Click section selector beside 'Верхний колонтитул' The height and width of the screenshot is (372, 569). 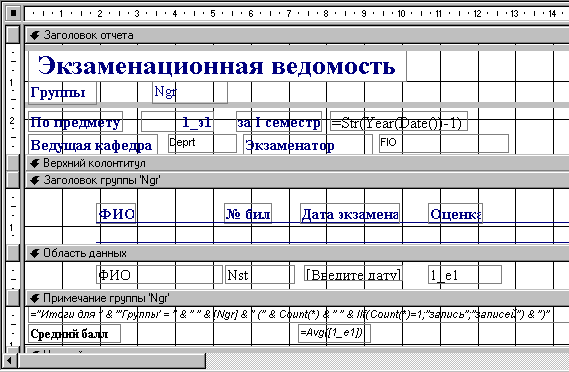click(13, 163)
